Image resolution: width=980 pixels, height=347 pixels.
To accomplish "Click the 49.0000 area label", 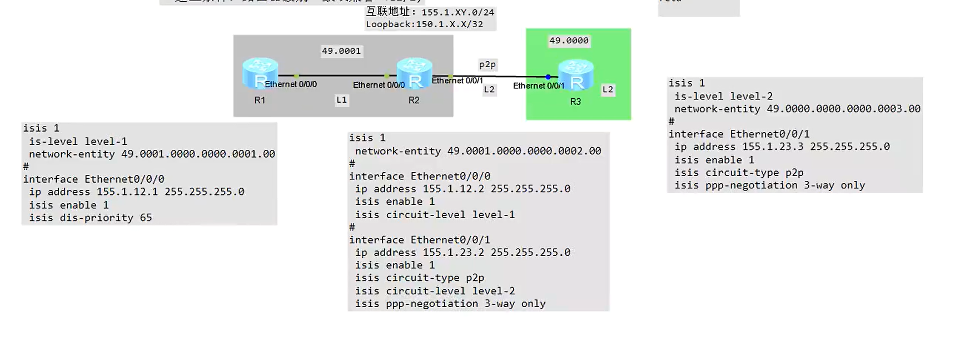I will [x=569, y=41].
